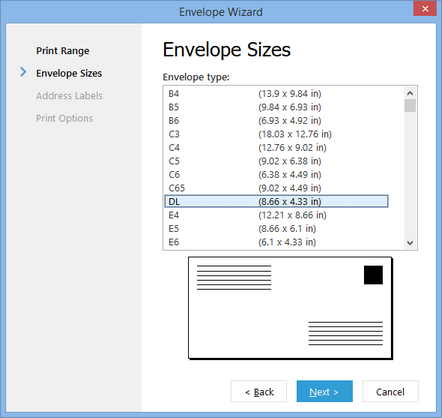Go to the Print Range step
The height and width of the screenshot is (418, 442).
click(x=63, y=51)
